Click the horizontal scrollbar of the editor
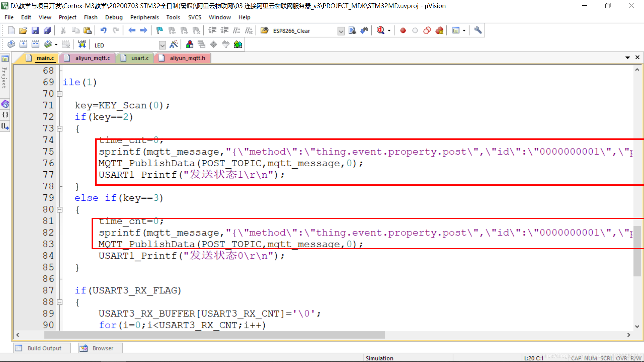Screen dimensions: 644x362 [x=215, y=335]
